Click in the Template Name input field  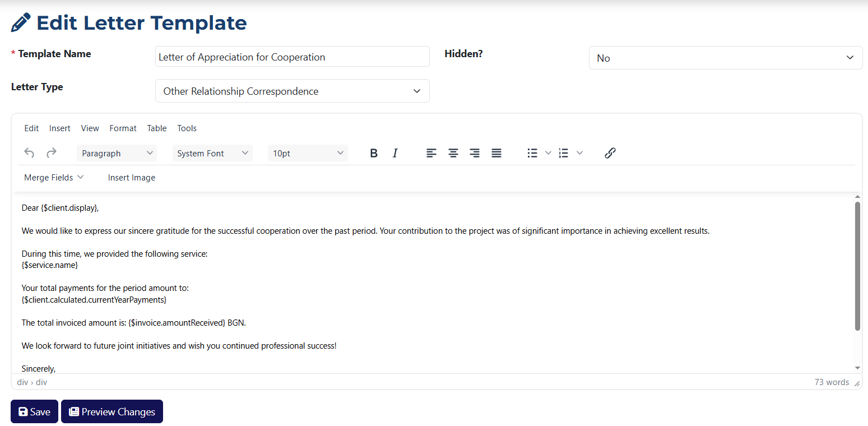click(x=292, y=56)
